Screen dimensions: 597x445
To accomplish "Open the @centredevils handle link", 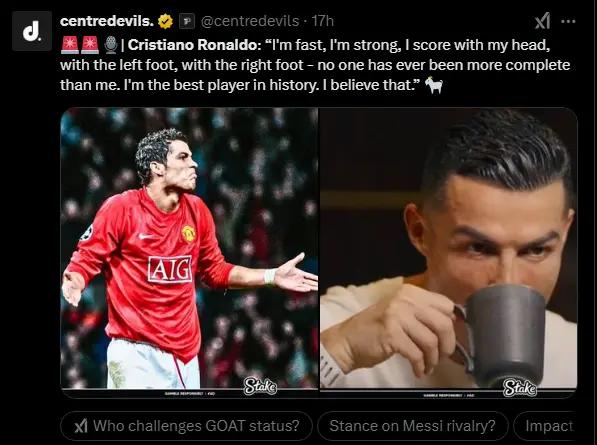I will coord(250,21).
